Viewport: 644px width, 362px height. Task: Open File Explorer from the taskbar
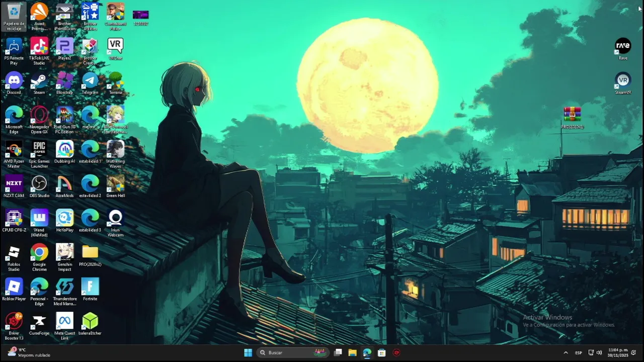click(352, 352)
